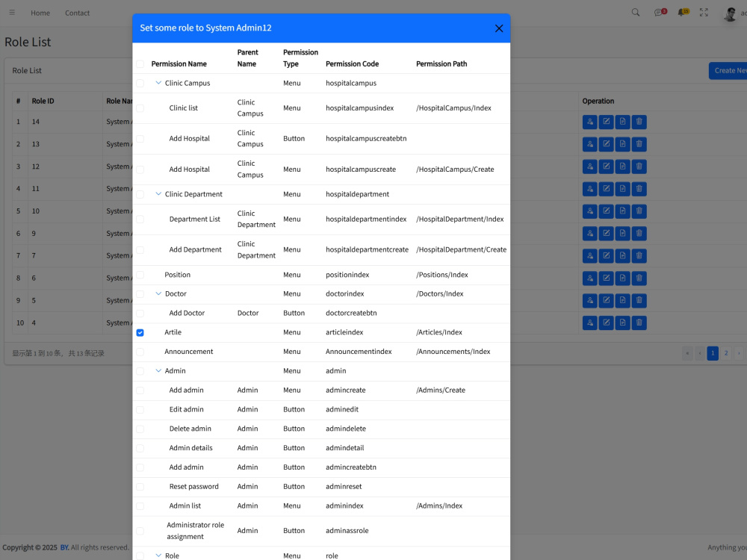Screen dimensions: 747x560
Task: Click the adminindex permission code
Action: (x=344, y=505)
